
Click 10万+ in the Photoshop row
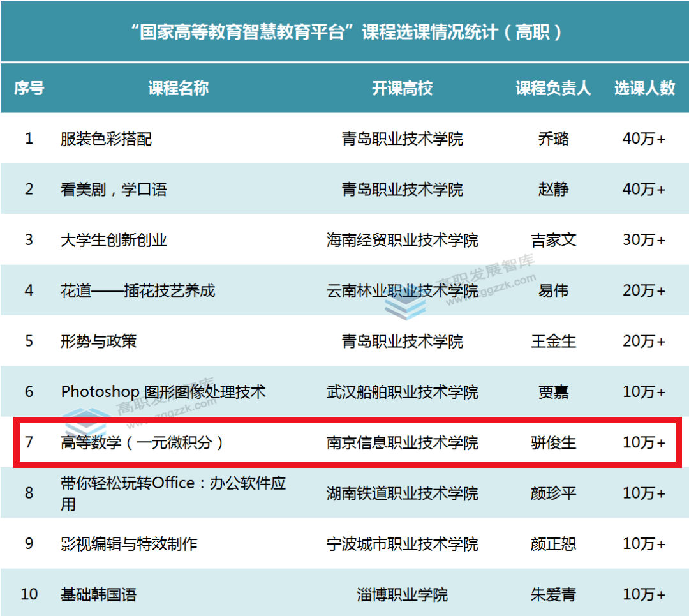pyautogui.click(x=644, y=391)
